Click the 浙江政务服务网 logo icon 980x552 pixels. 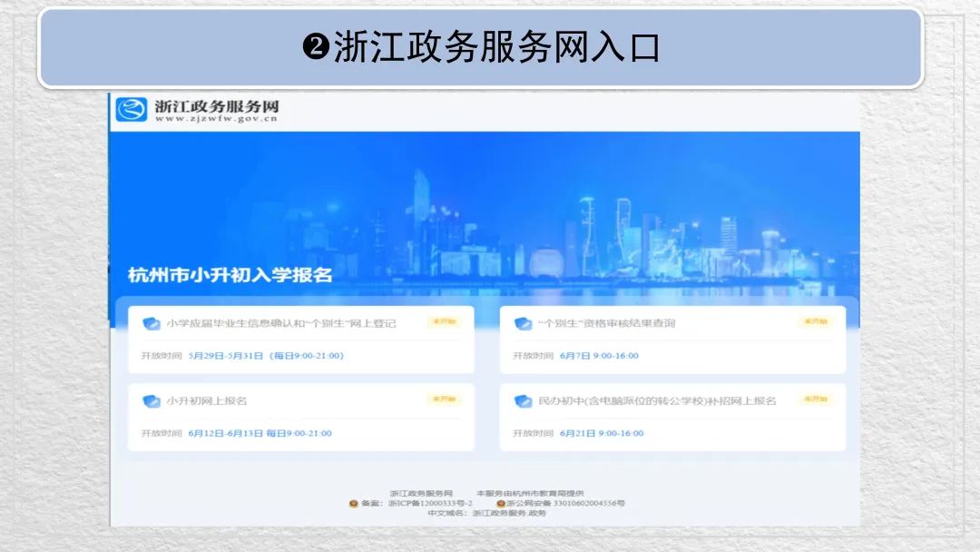(132, 109)
